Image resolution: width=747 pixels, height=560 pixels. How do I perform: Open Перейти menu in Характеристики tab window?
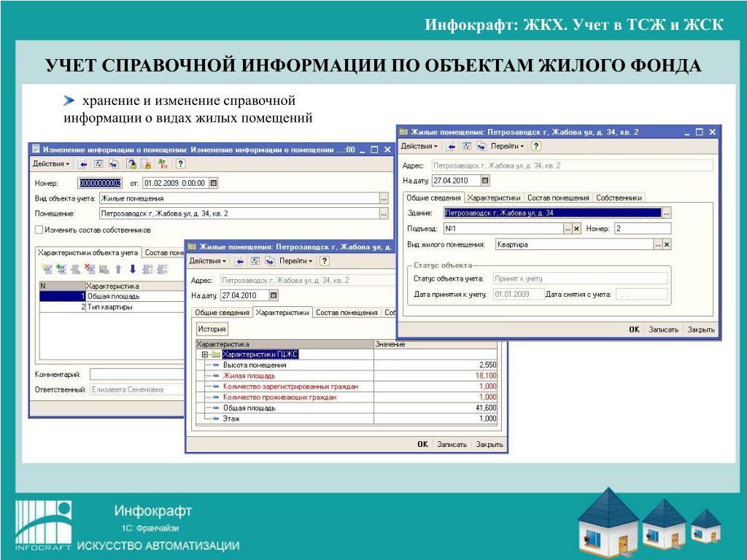coord(295,261)
